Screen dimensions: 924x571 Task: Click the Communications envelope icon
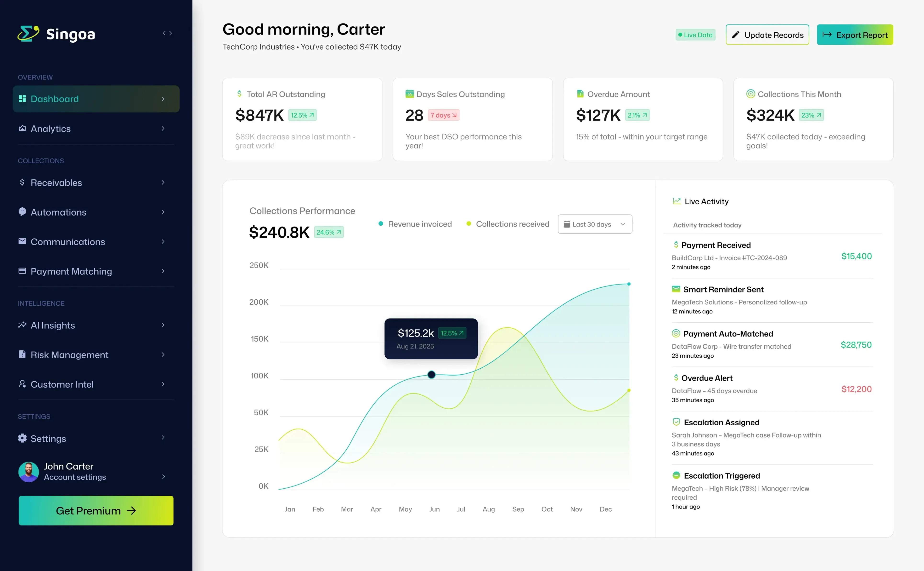pos(22,241)
